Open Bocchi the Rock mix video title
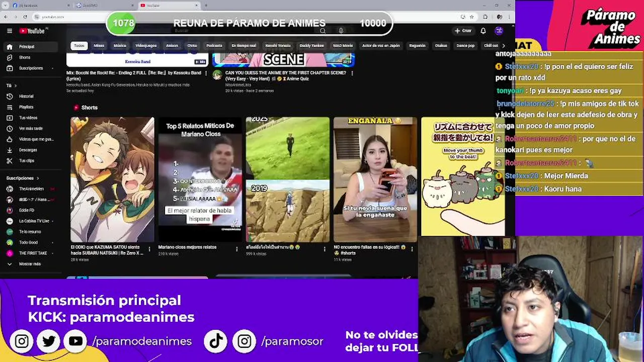This screenshot has width=644, height=362. [134, 75]
